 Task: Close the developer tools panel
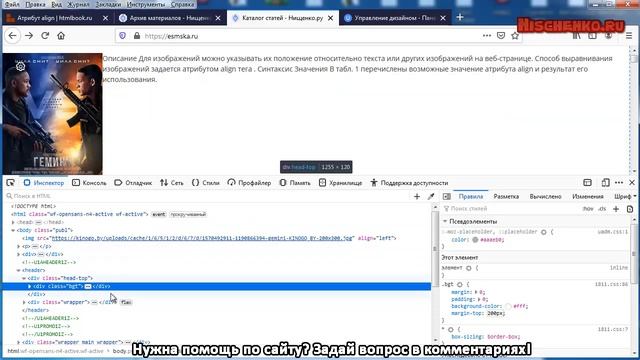tap(632, 183)
